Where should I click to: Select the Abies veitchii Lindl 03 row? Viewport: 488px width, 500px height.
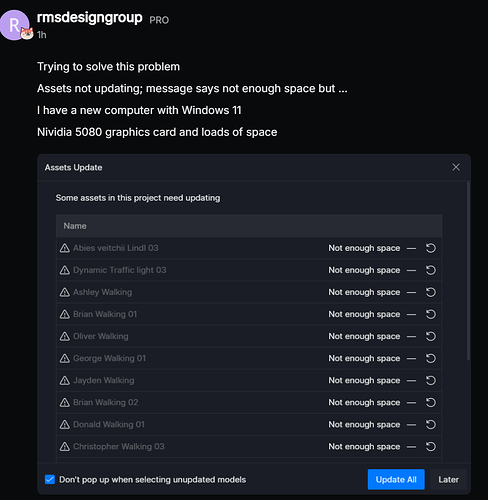pyautogui.click(x=249, y=248)
